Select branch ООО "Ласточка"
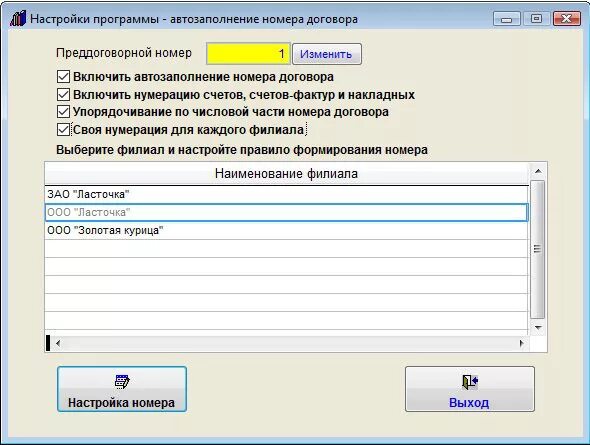The width and height of the screenshot is (590, 445). pos(286,213)
